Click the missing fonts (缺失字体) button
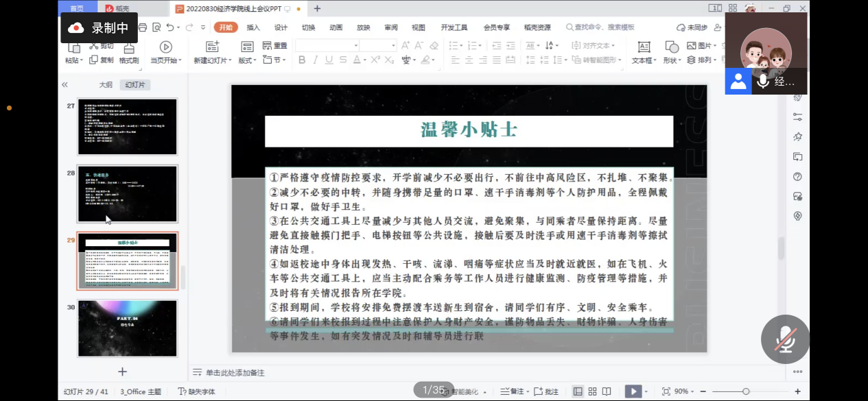 coord(196,391)
